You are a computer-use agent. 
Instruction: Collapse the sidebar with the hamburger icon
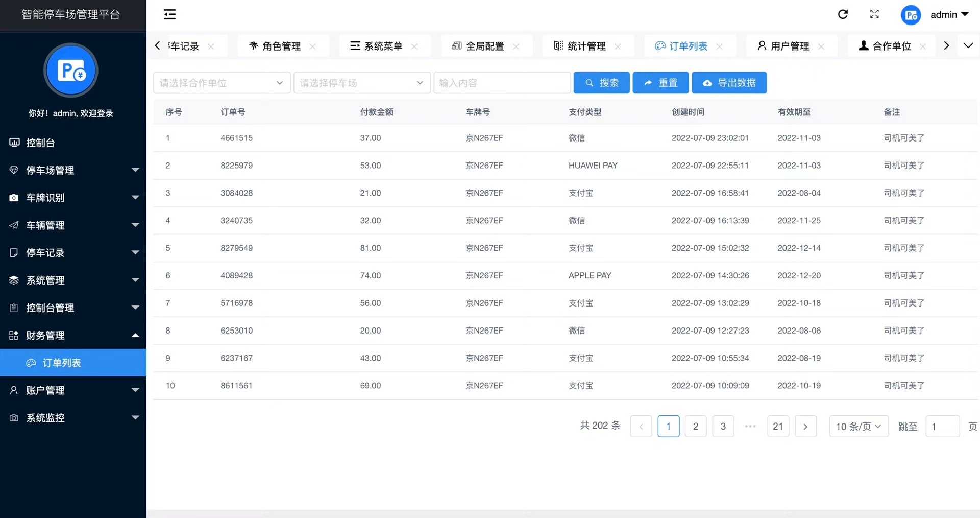pyautogui.click(x=169, y=14)
